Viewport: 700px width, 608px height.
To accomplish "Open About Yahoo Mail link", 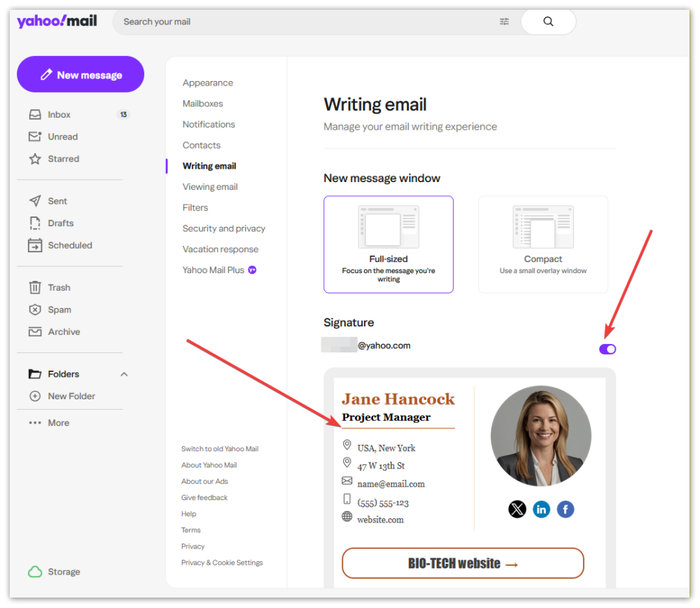I will pos(209,465).
